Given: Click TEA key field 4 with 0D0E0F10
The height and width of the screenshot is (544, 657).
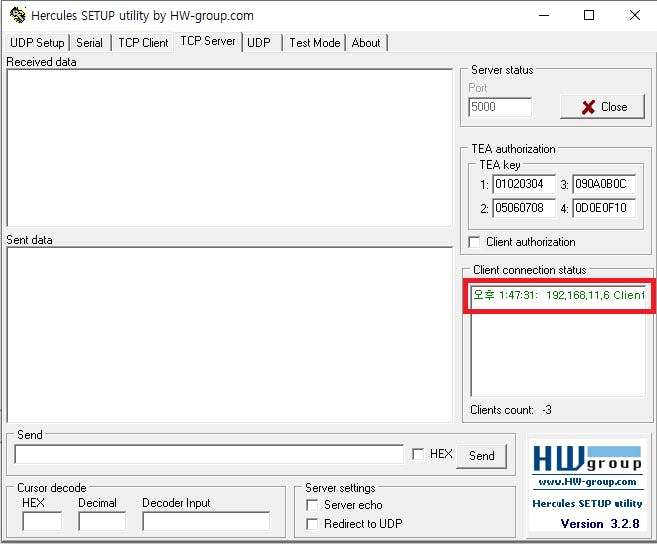Looking at the screenshot, I should click(x=604, y=208).
